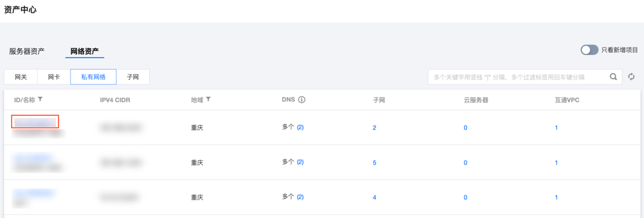Image resolution: width=644 pixels, height=218 pixels.
Task: Click first row 云服务器 count 0
Action: pos(465,127)
